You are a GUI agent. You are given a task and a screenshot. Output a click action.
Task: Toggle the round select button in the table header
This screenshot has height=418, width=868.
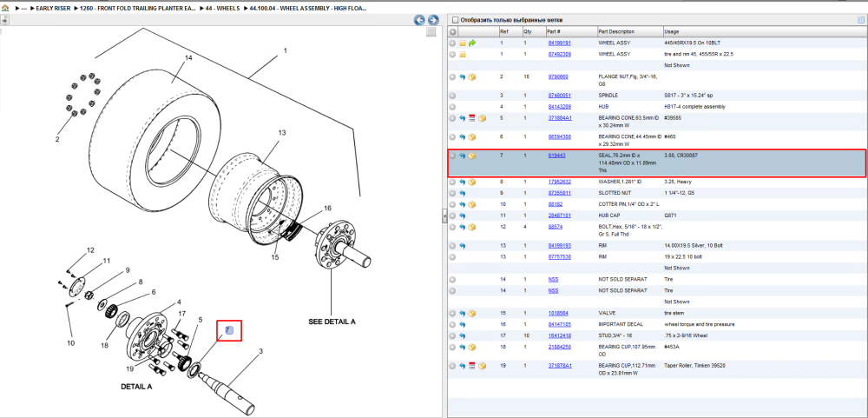coord(453,31)
